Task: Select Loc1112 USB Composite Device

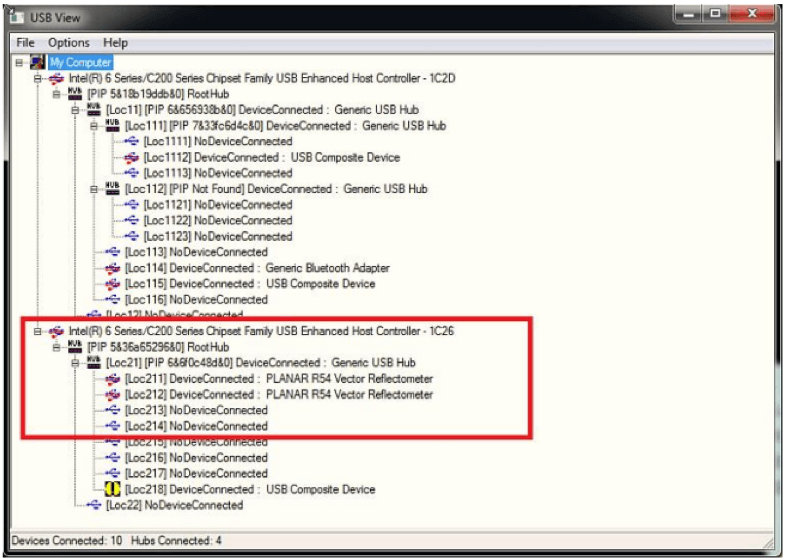Action: point(272,158)
